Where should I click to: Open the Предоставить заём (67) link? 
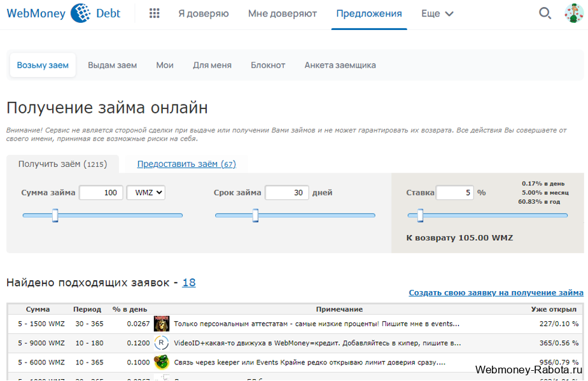[186, 164]
